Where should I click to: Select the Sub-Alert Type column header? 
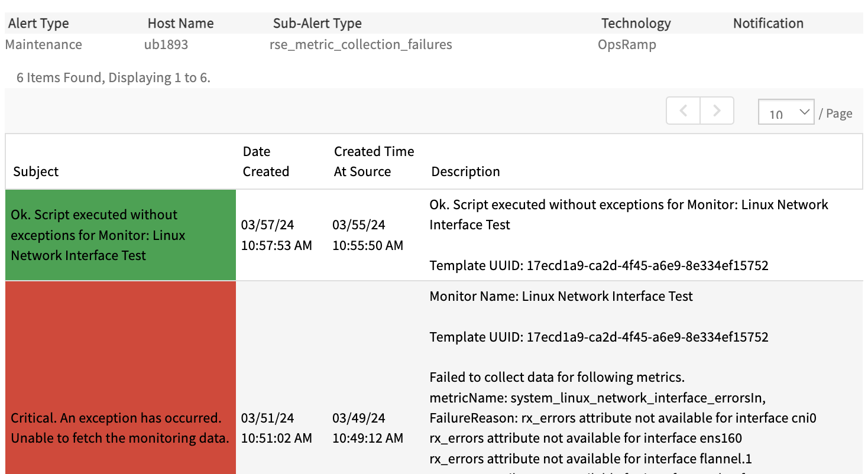(317, 23)
